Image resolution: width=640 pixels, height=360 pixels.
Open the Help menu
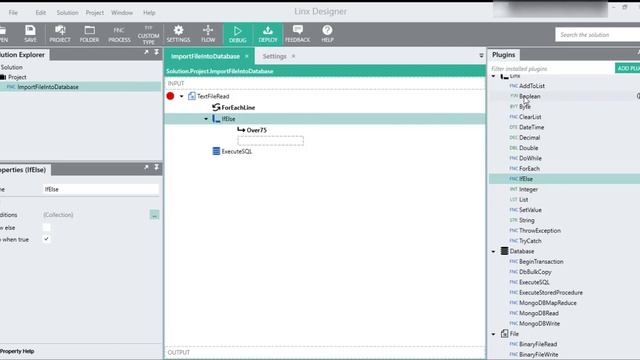click(x=149, y=13)
